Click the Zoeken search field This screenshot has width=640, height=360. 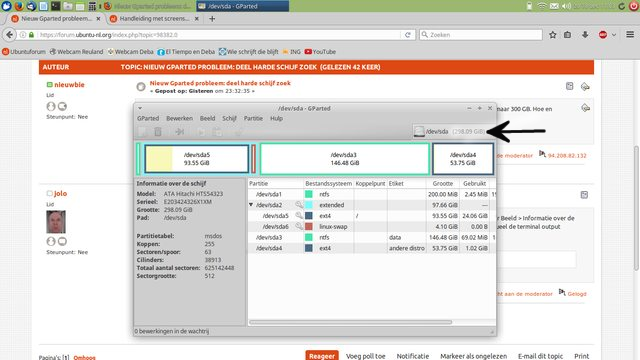pos(481,35)
